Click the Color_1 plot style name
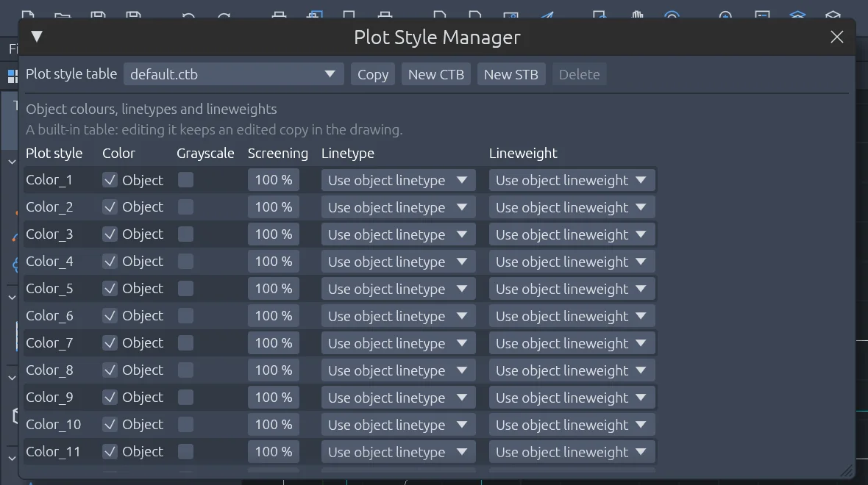The width and height of the screenshot is (868, 485). click(49, 180)
